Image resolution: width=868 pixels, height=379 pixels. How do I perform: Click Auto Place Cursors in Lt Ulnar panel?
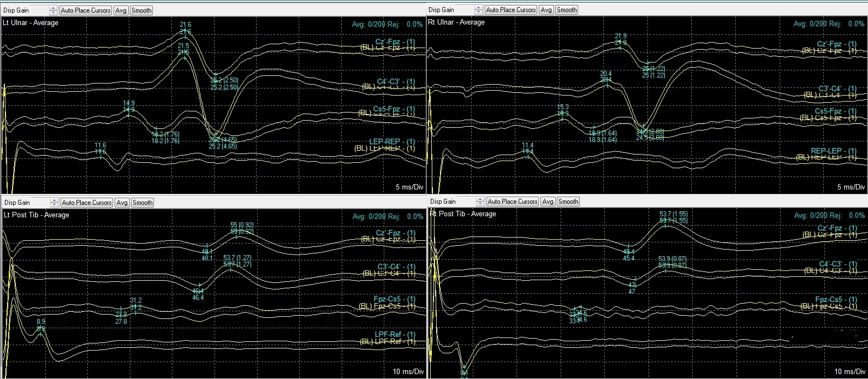tap(86, 10)
